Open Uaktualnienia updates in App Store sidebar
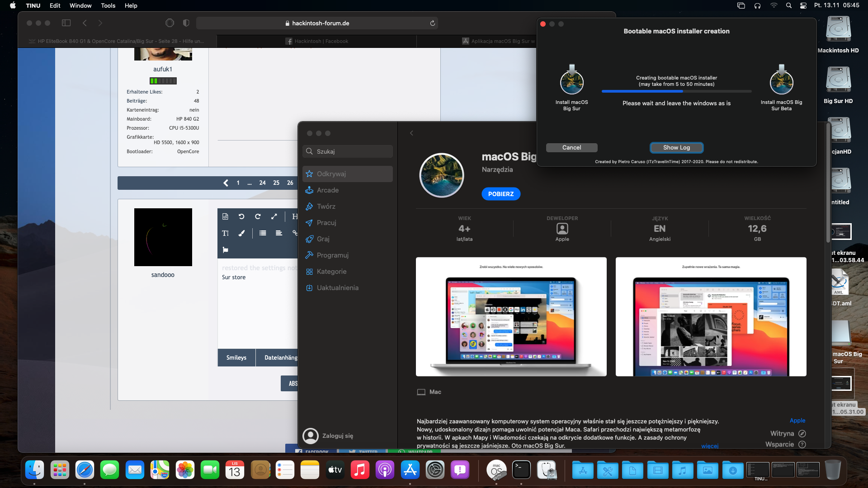Screen dimensions: 868x488 coord(337,288)
